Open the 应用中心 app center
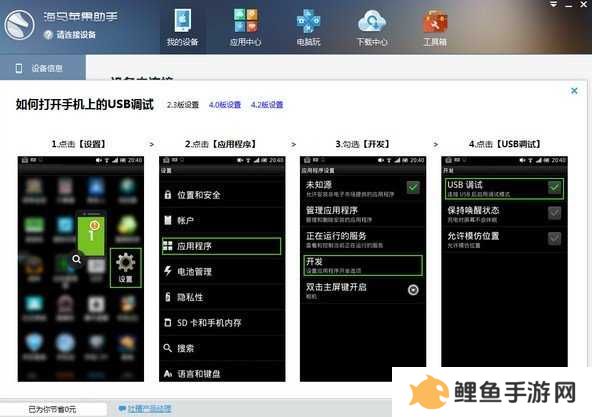The width and height of the screenshot is (592, 417). [245, 27]
